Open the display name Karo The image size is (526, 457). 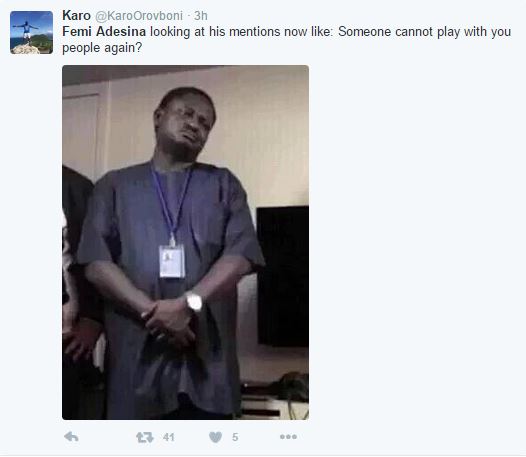click(76, 15)
